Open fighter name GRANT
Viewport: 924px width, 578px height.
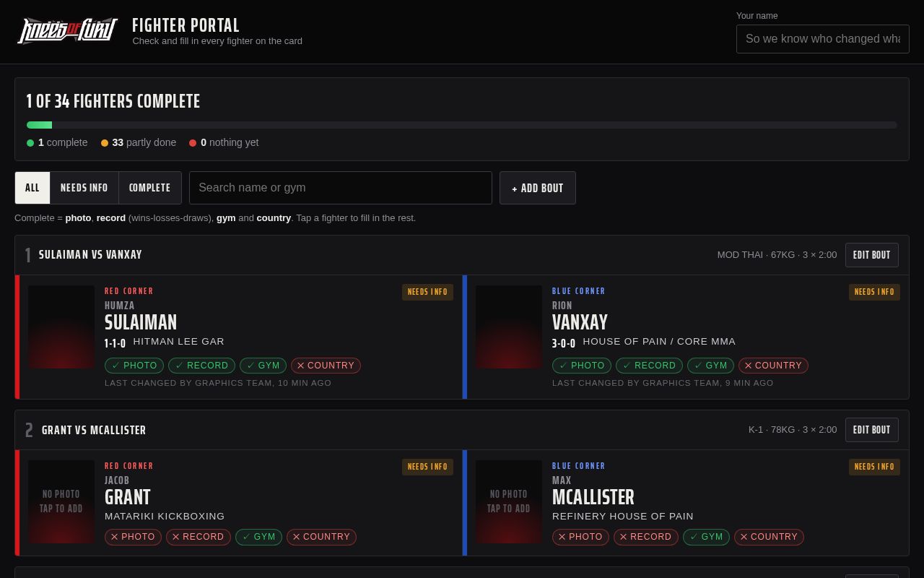pyautogui.click(x=128, y=497)
